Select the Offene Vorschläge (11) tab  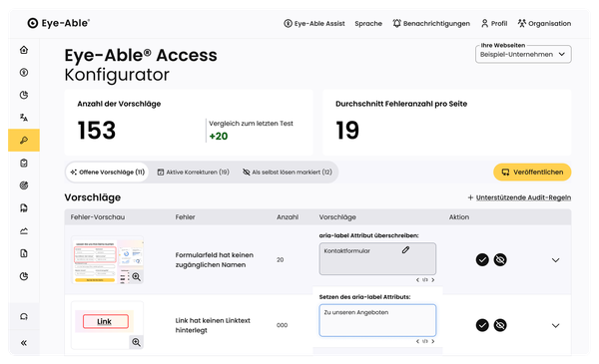[108, 173]
